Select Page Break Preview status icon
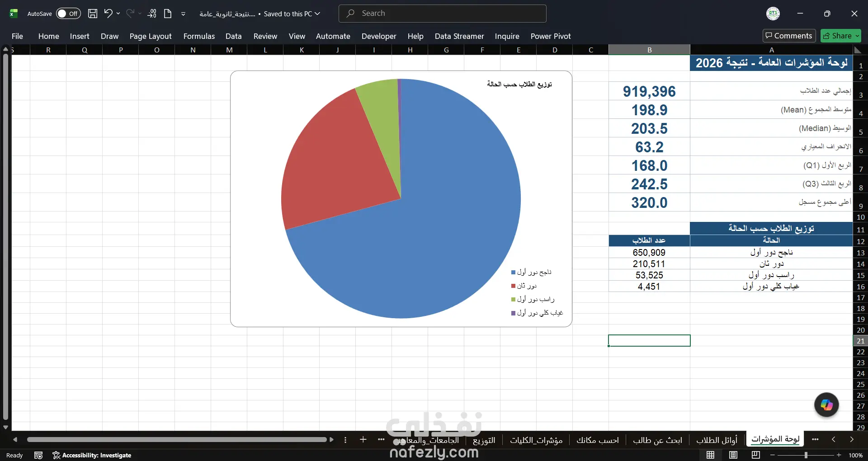 click(756, 455)
